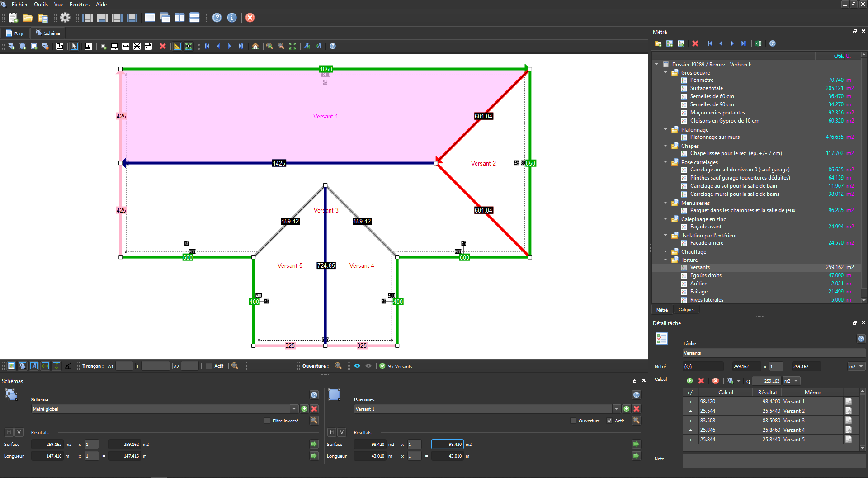Go to first item in schema toolbar
This screenshot has width=868, height=478.
point(207,46)
